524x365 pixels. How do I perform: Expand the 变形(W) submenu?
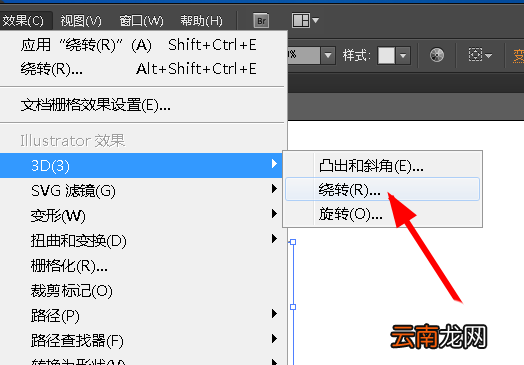point(143,215)
